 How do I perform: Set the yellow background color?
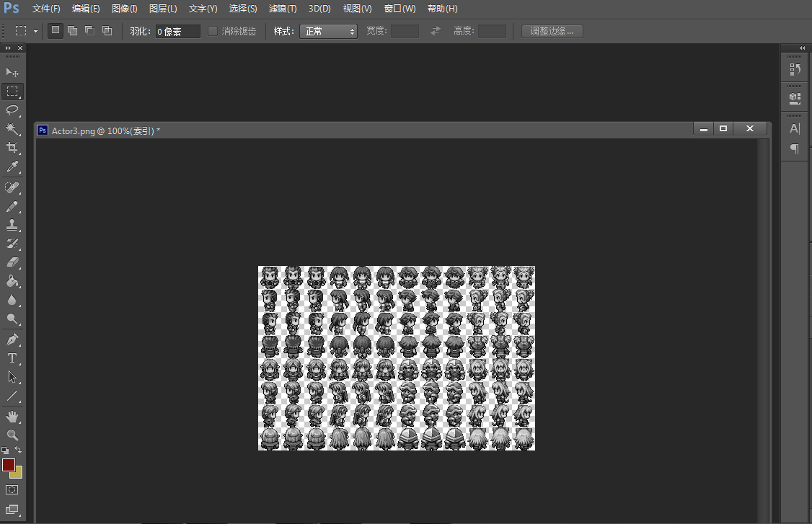18,474
